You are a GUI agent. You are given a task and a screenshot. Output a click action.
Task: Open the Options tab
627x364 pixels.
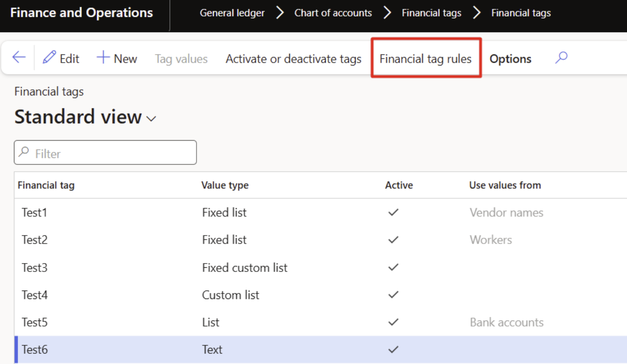pos(510,59)
